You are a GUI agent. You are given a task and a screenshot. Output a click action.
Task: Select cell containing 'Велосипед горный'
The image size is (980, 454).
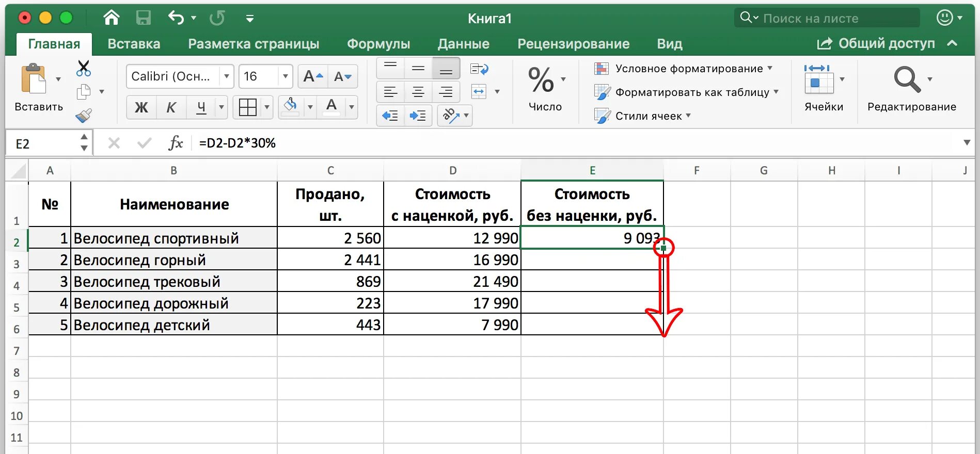click(174, 260)
